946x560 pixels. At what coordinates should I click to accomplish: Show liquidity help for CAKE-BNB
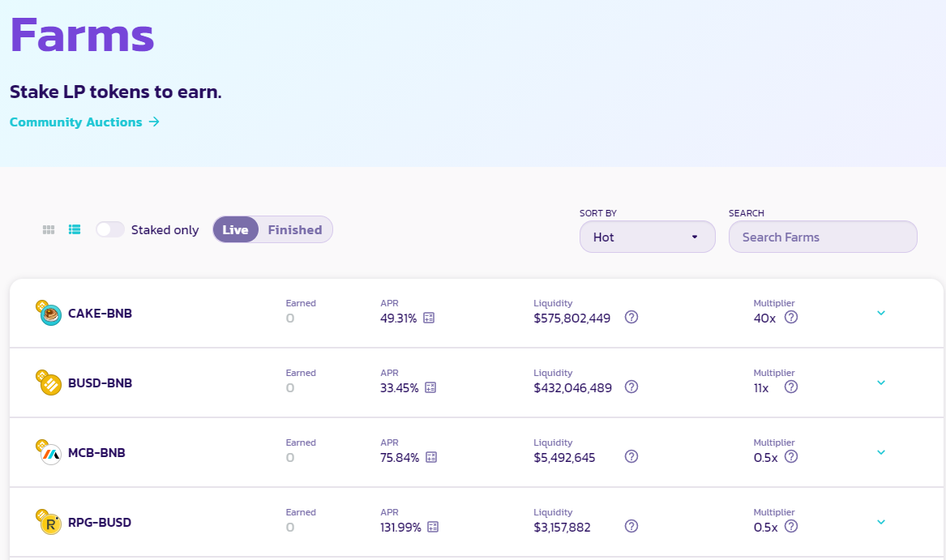[631, 318]
